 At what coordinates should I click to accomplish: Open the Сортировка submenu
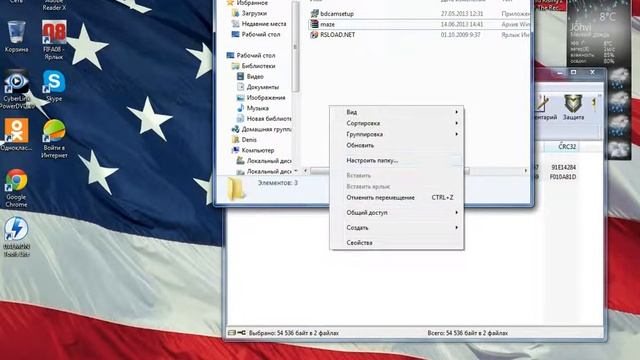397,123
